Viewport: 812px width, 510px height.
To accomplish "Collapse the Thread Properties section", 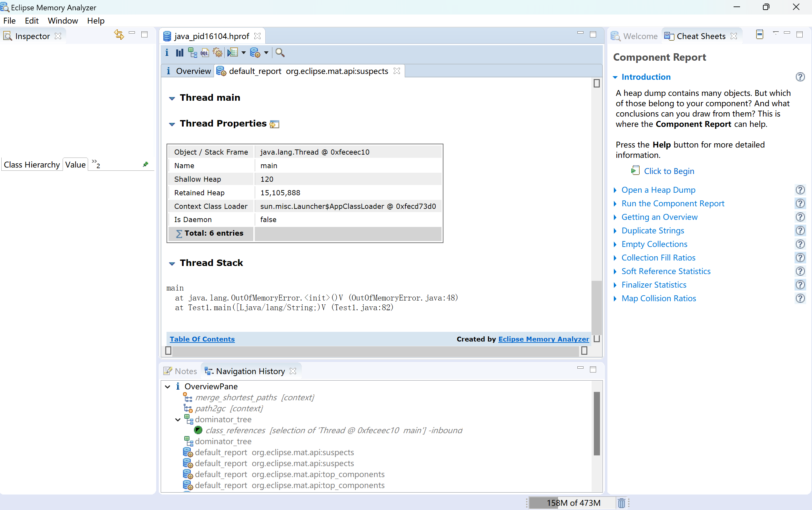I will [x=172, y=125].
